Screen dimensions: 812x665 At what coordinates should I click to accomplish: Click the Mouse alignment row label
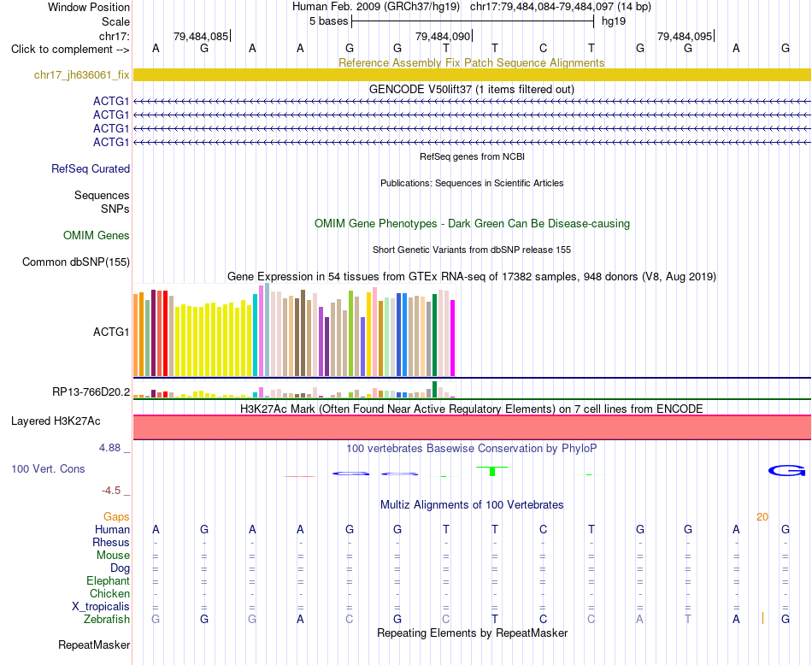pos(113,556)
